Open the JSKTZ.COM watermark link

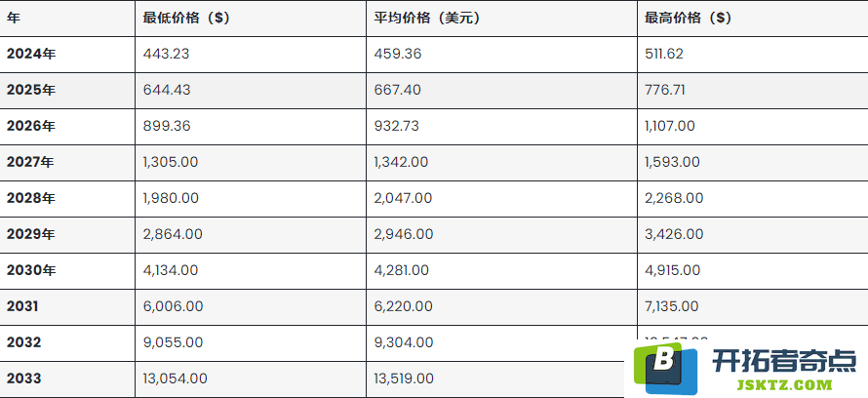(784, 384)
